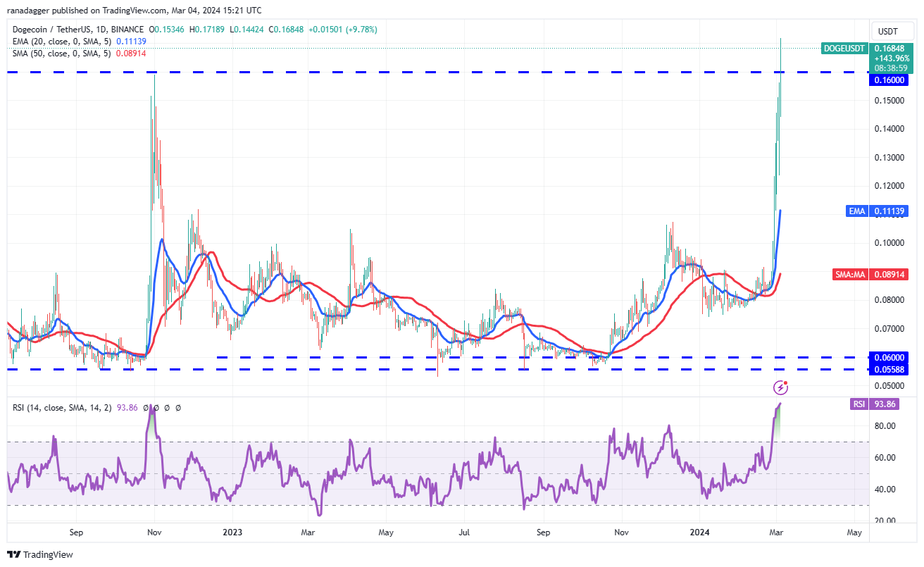The width and height of the screenshot is (924, 567).
Task: Click the 0.10000 price axis tick
Action: coord(889,243)
